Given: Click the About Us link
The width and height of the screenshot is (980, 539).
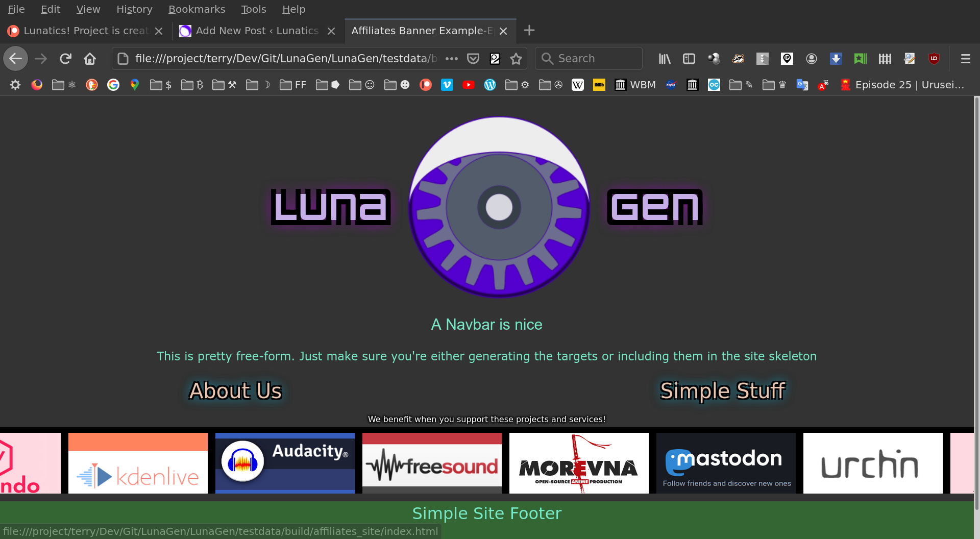Looking at the screenshot, I should coord(235,391).
